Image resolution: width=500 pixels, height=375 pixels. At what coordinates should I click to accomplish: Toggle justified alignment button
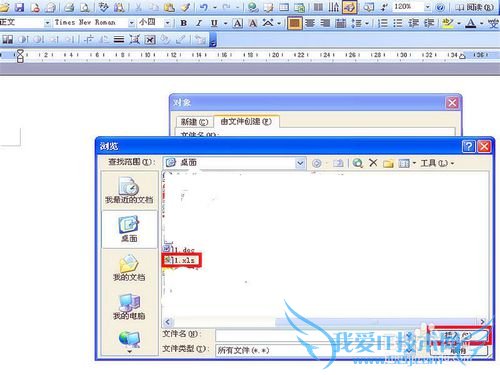pos(294,23)
